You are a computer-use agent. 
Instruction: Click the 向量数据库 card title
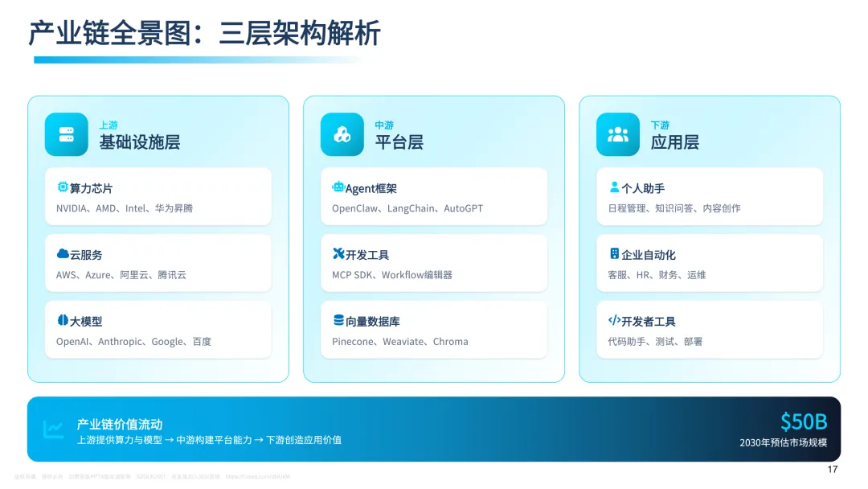pyautogui.click(x=373, y=321)
